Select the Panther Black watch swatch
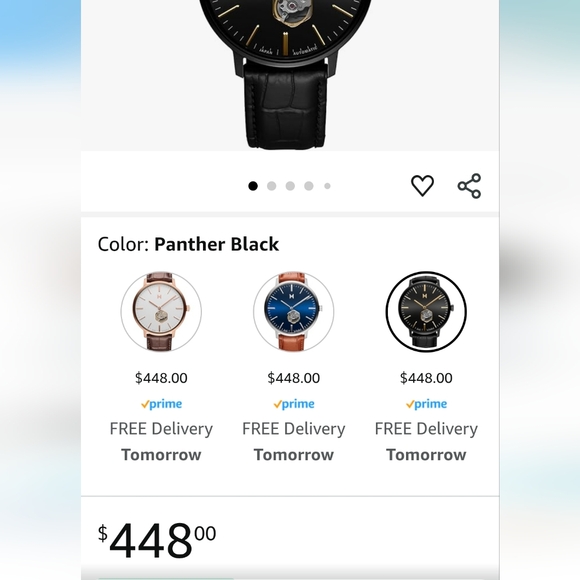The image size is (580, 580). tap(426, 311)
